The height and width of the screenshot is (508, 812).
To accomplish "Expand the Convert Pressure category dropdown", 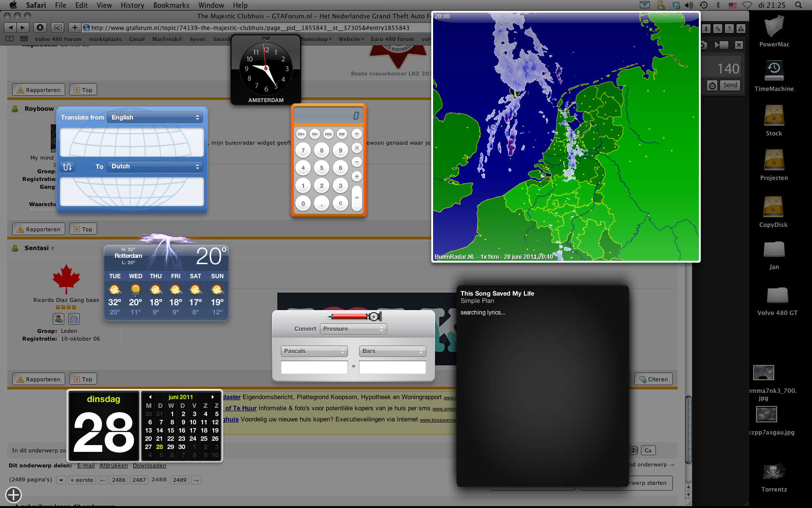I will click(x=353, y=329).
